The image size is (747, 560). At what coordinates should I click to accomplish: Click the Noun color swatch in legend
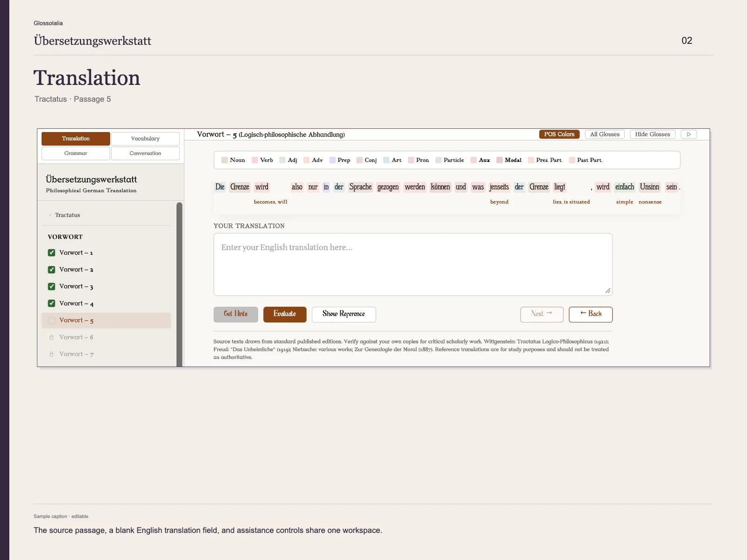tap(225, 160)
